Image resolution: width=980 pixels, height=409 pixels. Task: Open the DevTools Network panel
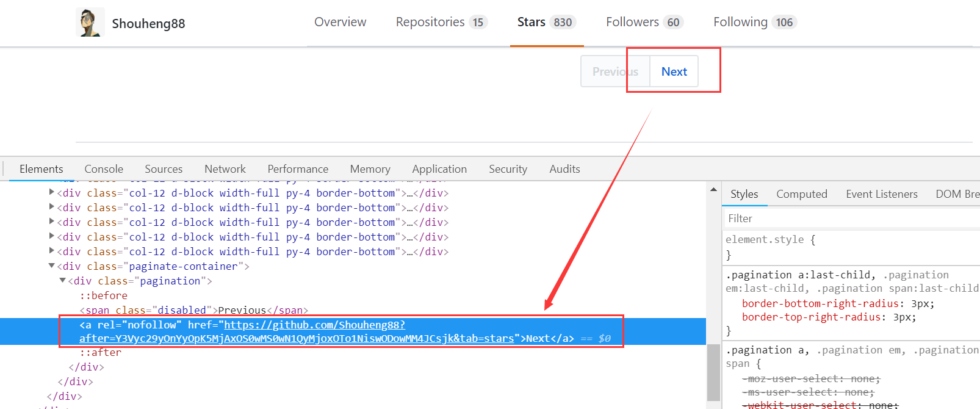pyautogui.click(x=225, y=169)
